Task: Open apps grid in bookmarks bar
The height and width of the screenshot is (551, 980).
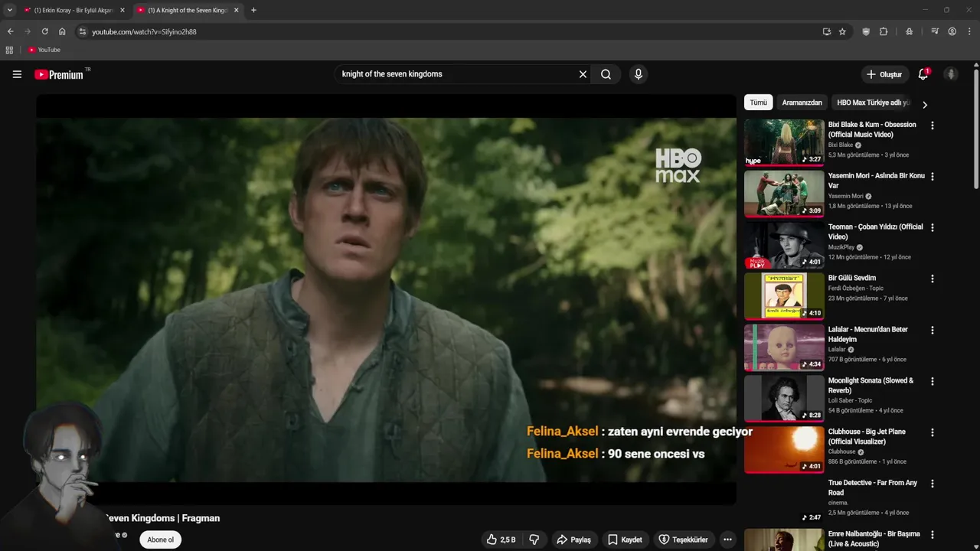Action: (x=9, y=50)
